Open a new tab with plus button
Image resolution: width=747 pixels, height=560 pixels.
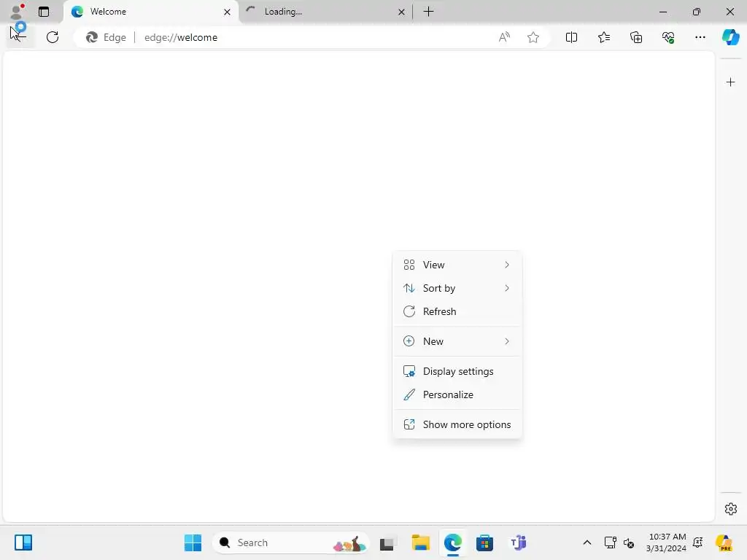428,12
